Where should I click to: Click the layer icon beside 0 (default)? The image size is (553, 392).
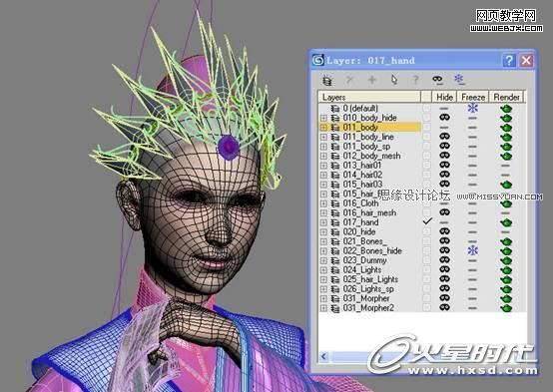[335, 108]
